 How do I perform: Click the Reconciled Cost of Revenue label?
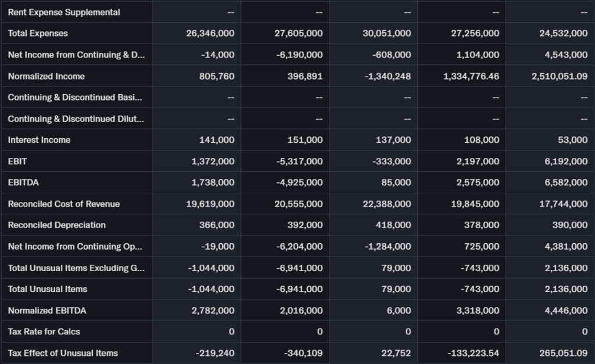[x=64, y=204]
